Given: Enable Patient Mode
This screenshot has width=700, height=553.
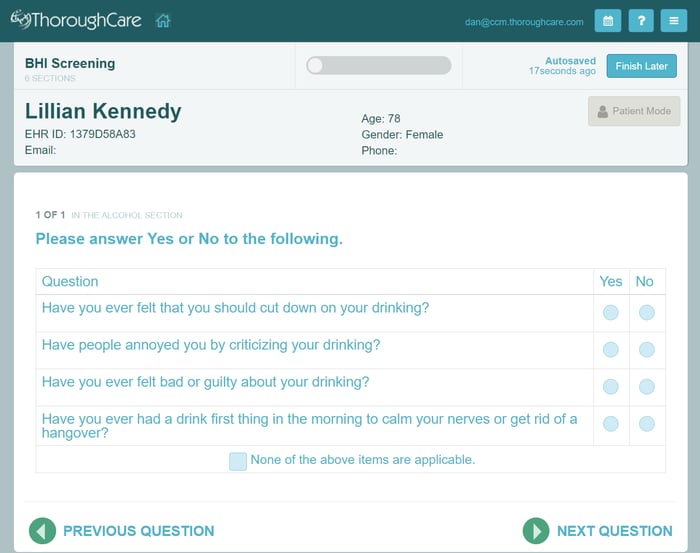Looking at the screenshot, I should point(634,111).
